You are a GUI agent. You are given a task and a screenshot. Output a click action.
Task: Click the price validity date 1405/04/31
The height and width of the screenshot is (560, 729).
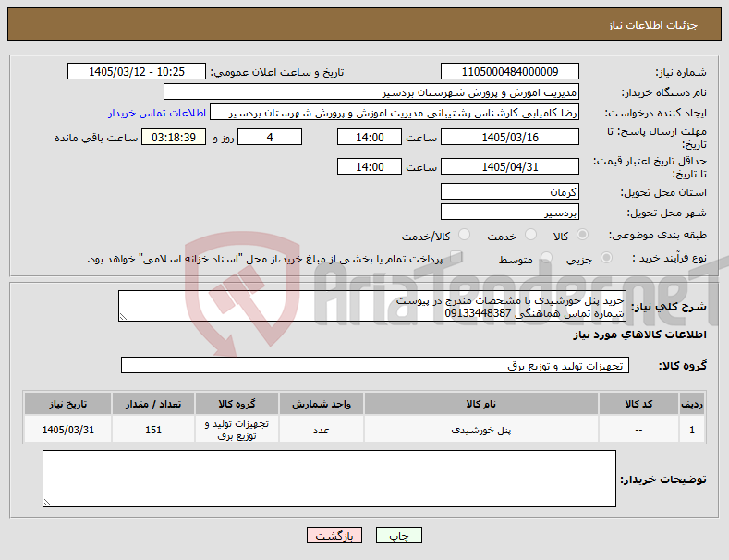pos(509,166)
